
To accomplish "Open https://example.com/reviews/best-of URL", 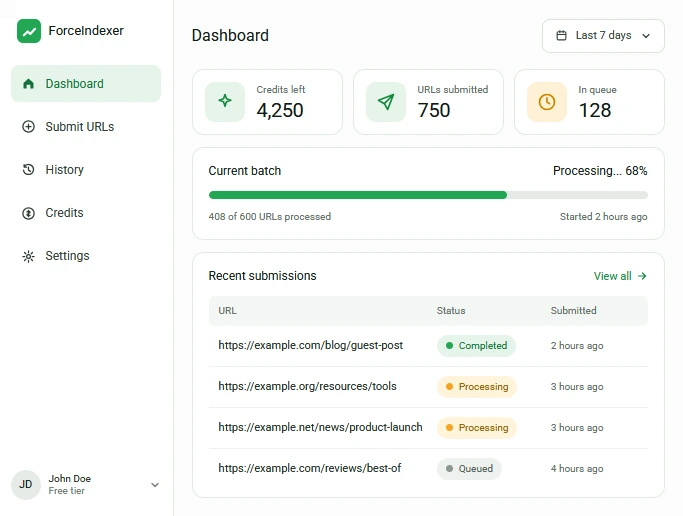I will coord(310,468).
